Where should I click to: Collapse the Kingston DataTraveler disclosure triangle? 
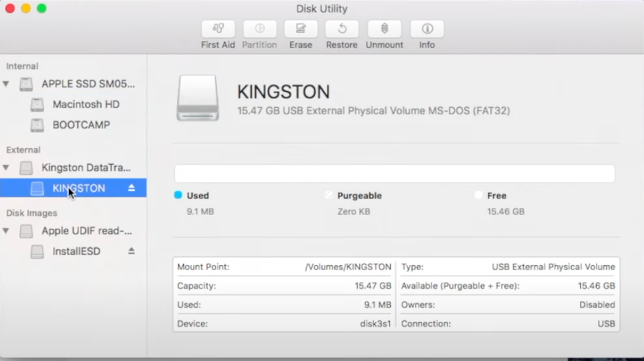point(6,167)
